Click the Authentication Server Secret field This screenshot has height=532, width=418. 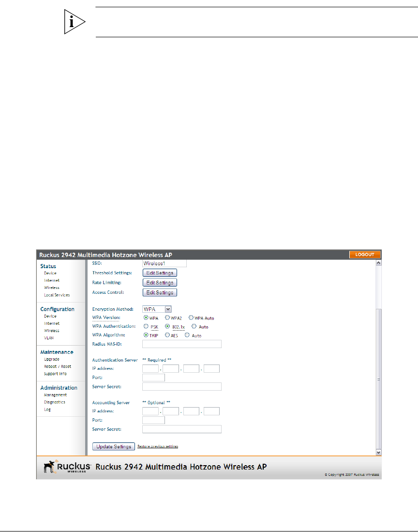click(182, 387)
